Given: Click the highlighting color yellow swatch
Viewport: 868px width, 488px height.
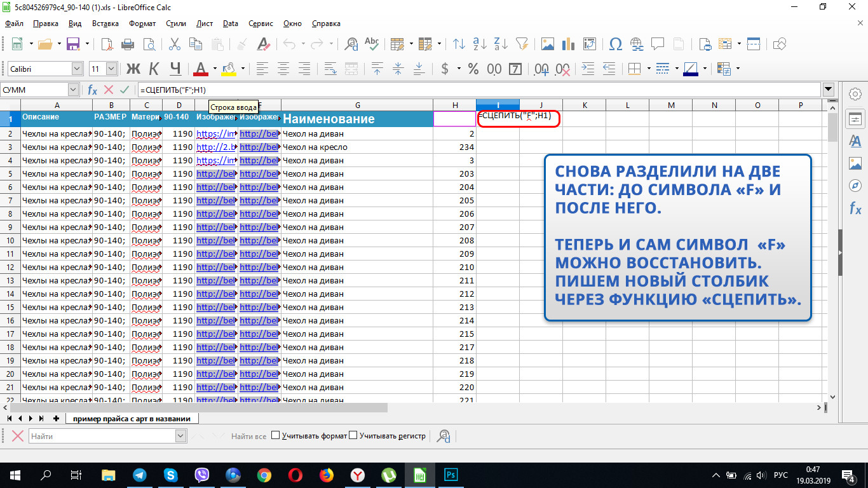Looking at the screenshot, I should point(229,69).
